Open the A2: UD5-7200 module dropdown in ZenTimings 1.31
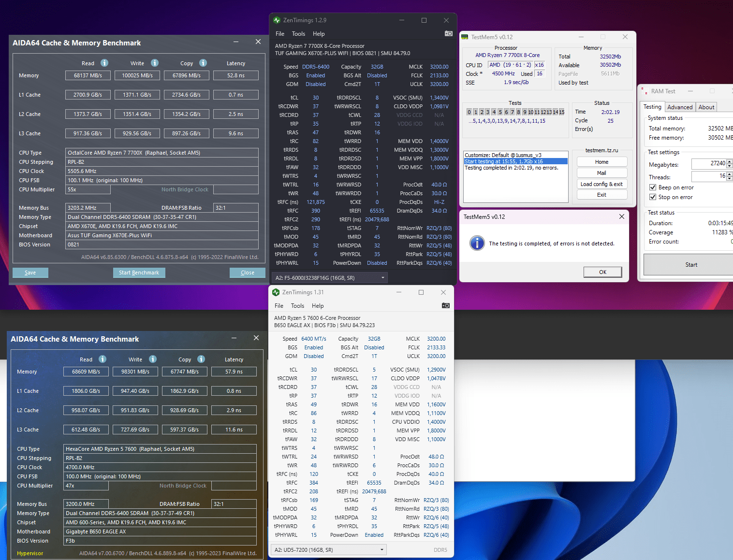The image size is (733, 560). coord(329,550)
